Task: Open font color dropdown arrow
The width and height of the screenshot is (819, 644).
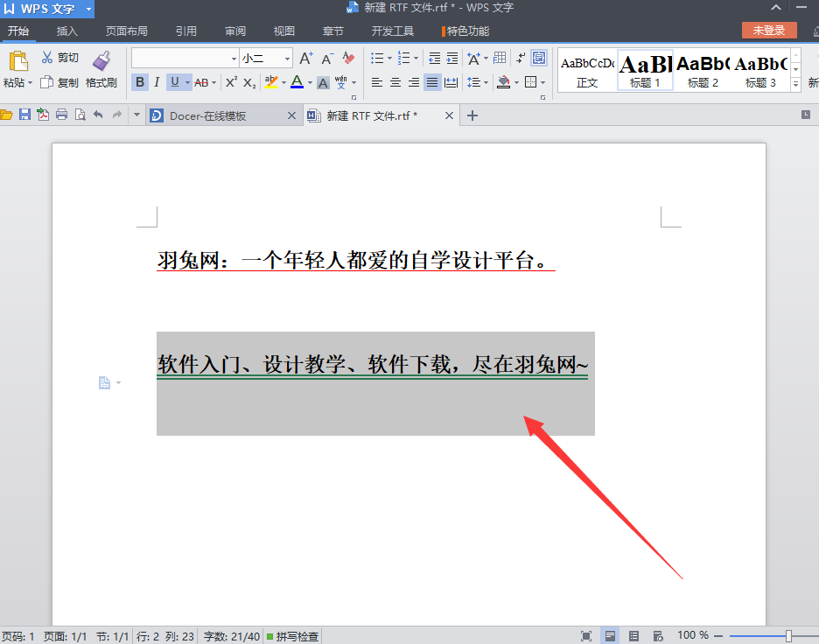Action: click(x=310, y=82)
